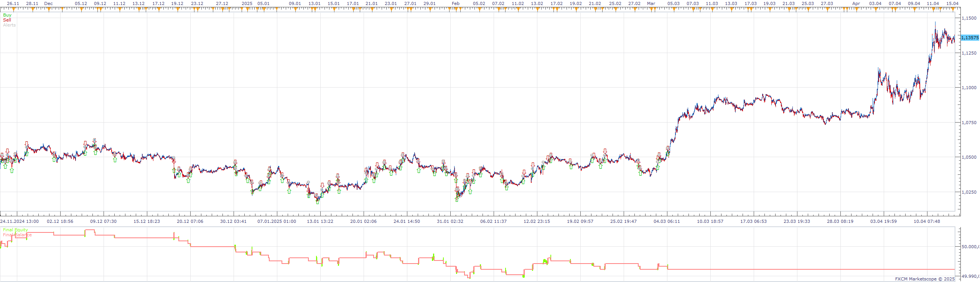Click the 24.01 14:50 time label
Screen dimensions: 980x282
pyautogui.click(x=407, y=221)
